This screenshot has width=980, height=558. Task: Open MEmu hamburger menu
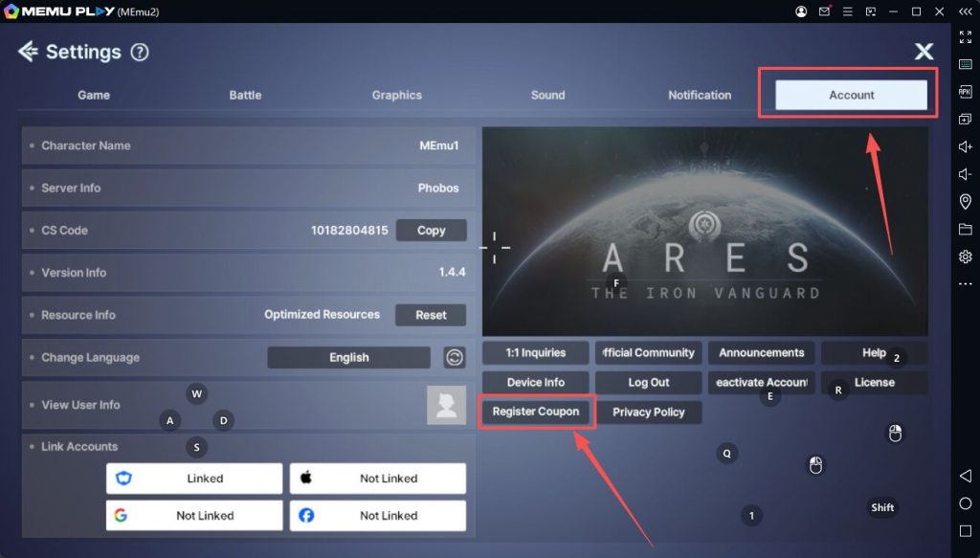pos(848,11)
